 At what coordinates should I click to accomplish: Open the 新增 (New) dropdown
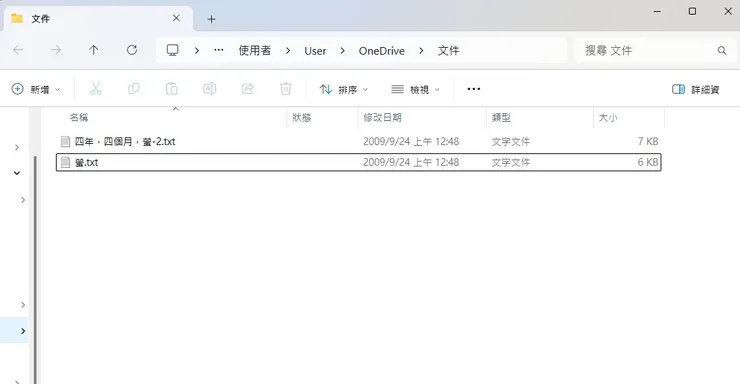click(36, 89)
